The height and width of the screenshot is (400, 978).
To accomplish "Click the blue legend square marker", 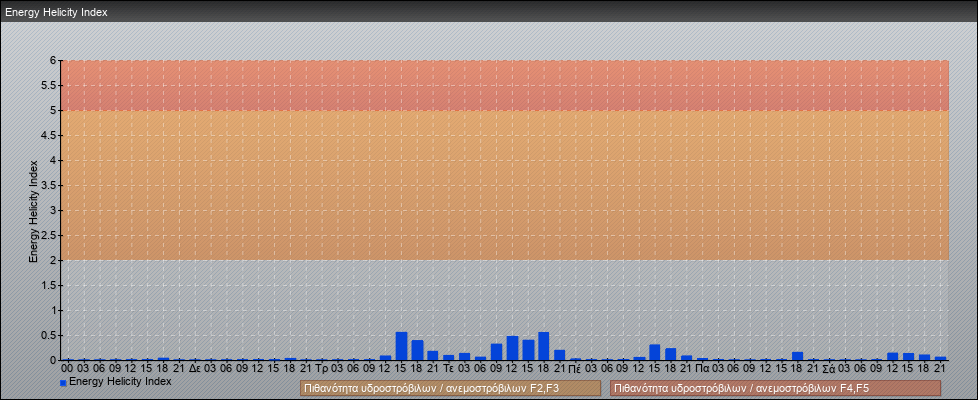I will click(63, 383).
